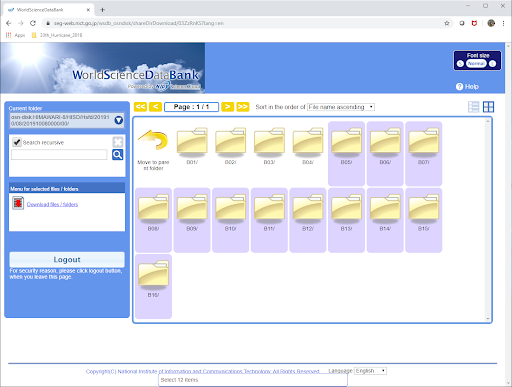Go to the last page button
This screenshot has width=512, height=387.
[x=243, y=107]
